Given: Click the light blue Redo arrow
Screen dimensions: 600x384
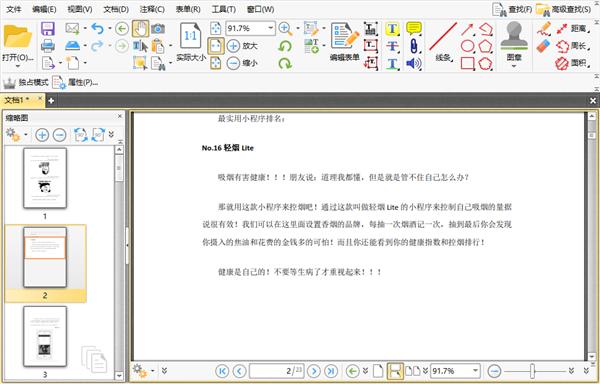Looking at the screenshot, I should click(x=97, y=46).
